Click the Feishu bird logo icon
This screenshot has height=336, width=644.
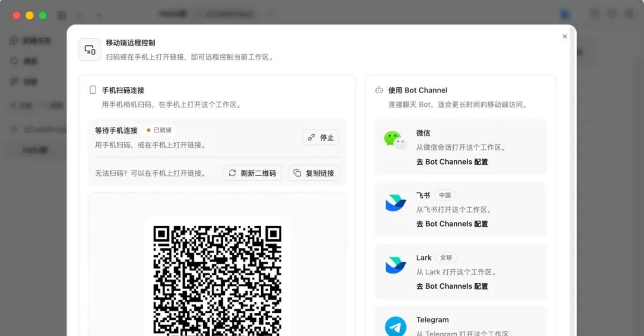(395, 203)
